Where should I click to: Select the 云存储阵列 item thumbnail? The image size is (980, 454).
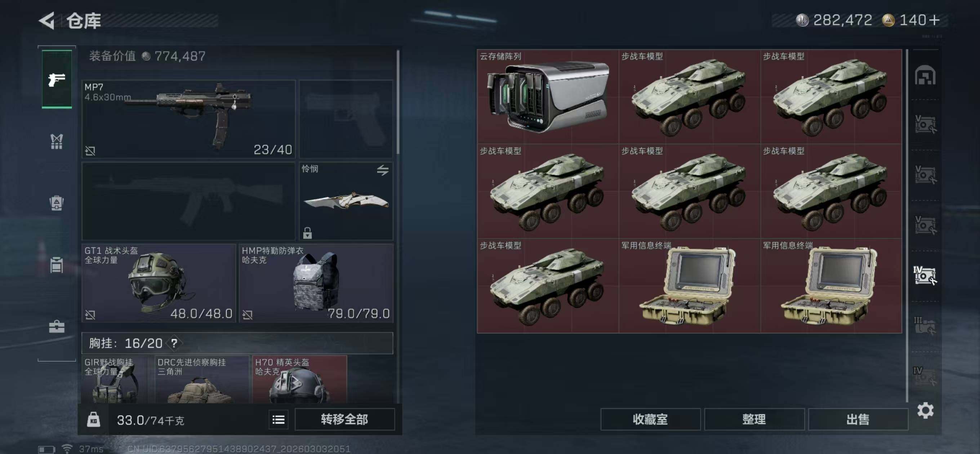coord(548,97)
